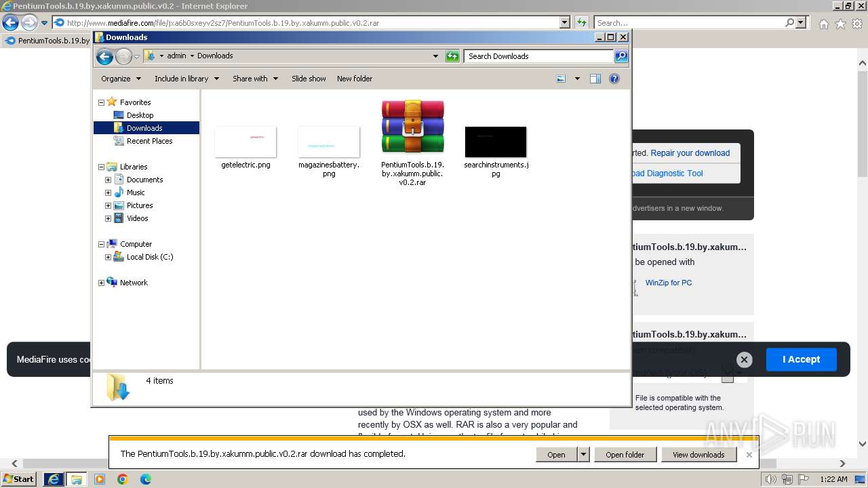Open Explorer help question mark icon
The height and width of the screenshot is (488, 868).
click(x=614, y=79)
